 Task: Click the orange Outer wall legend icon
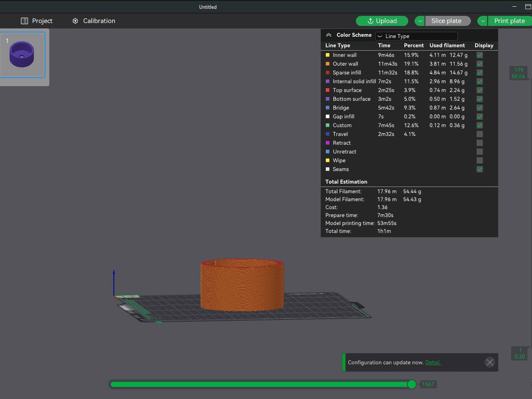tap(328, 64)
